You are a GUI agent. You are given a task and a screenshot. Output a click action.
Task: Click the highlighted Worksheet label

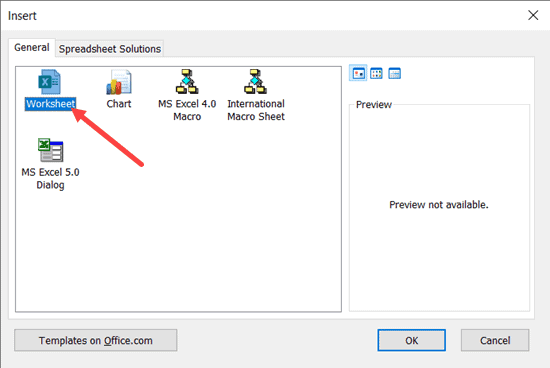pos(51,104)
